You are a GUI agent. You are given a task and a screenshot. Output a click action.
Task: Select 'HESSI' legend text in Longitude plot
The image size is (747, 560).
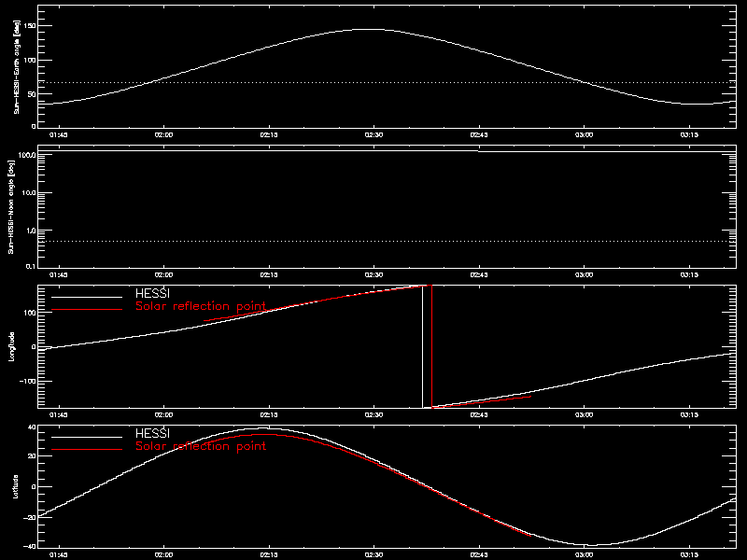152,293
